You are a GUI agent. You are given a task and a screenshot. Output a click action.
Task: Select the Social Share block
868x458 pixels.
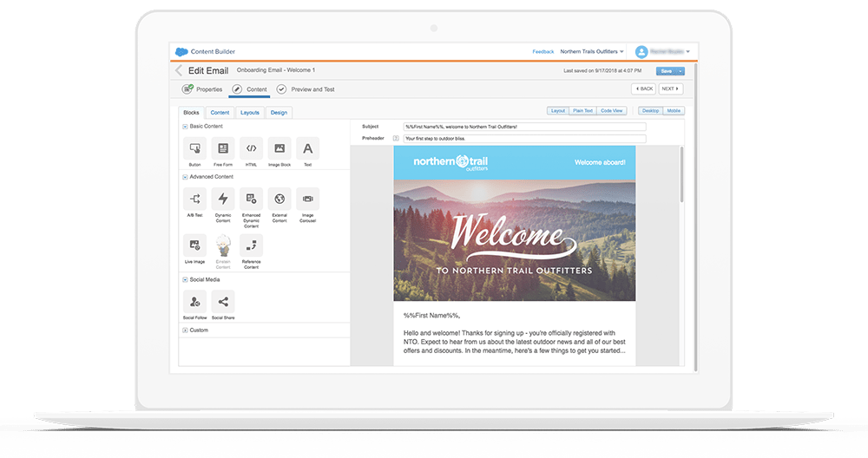click(x=223, y=302)
